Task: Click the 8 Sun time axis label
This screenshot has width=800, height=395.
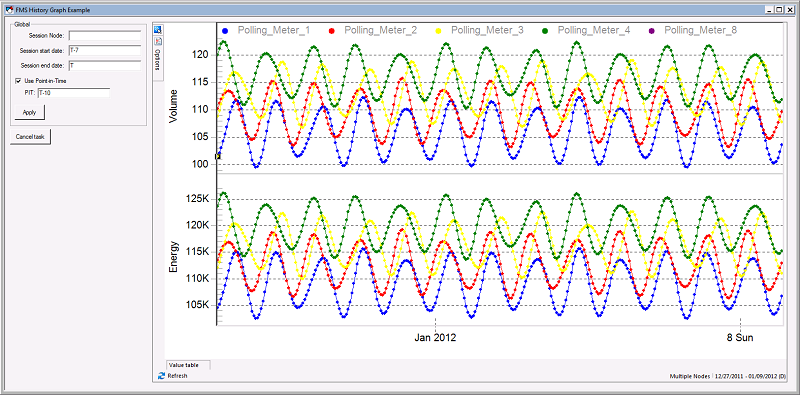Action: coord(740,337)
